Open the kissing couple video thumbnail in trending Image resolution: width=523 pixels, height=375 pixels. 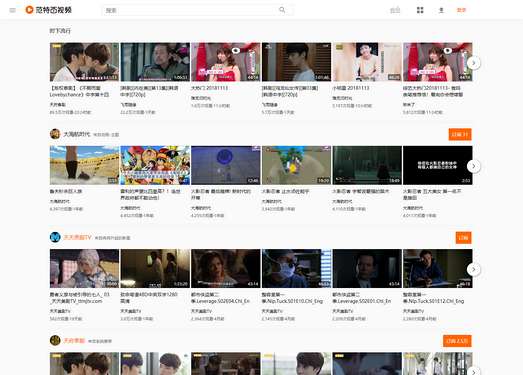pos(84,62)
